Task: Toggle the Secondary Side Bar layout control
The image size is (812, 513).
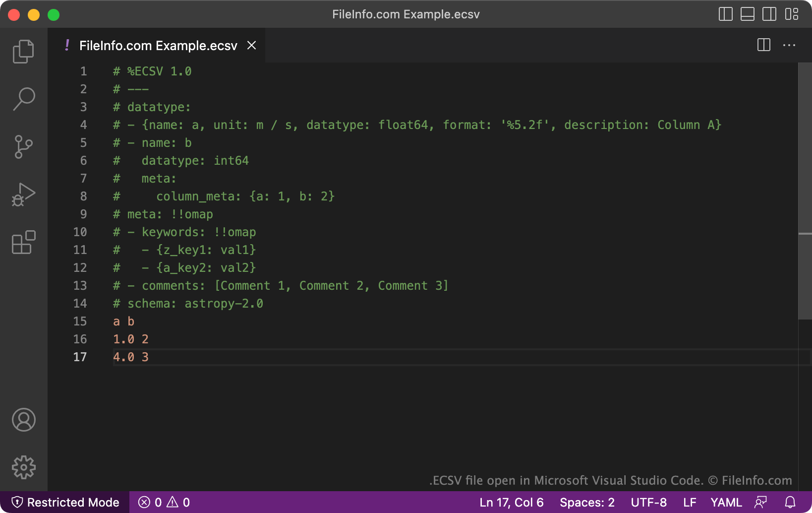Action: click(769, 14)
